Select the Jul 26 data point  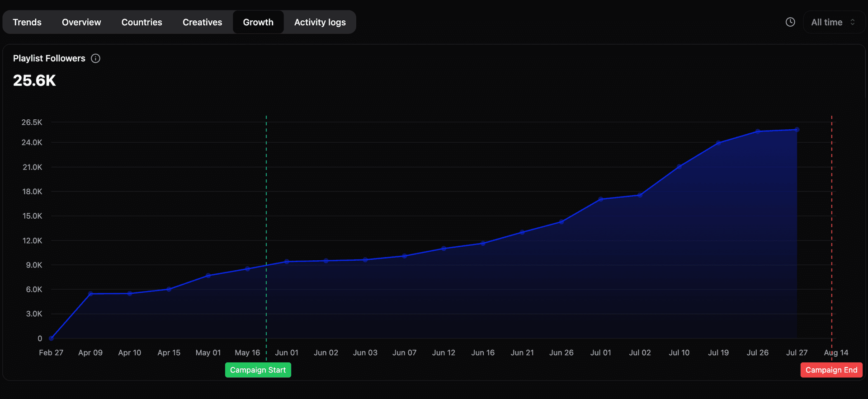pyautogui.click(x=758, y=131)
